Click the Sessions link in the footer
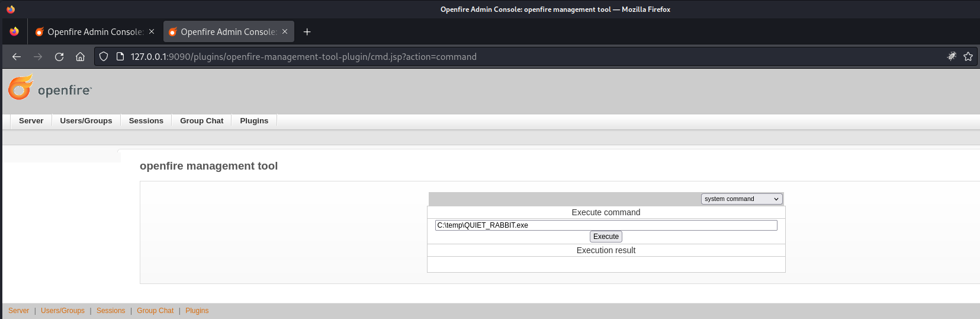This screenshot has height=319, width=980. tap(111, 311)
